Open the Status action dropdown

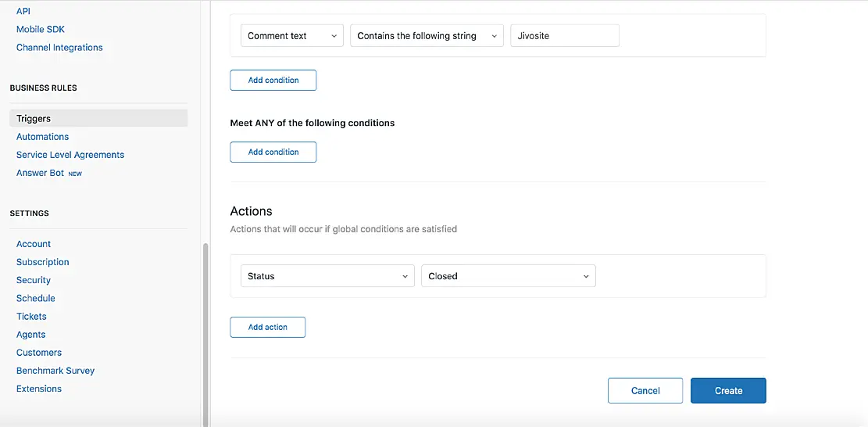tap(327, 276)
